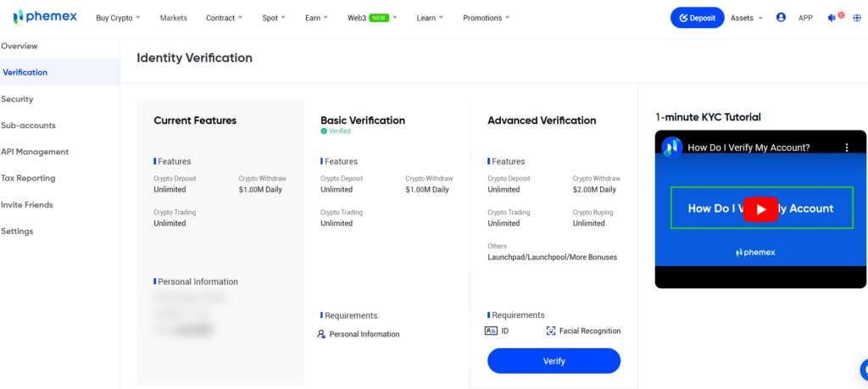Click the APP link

[805, 18]
